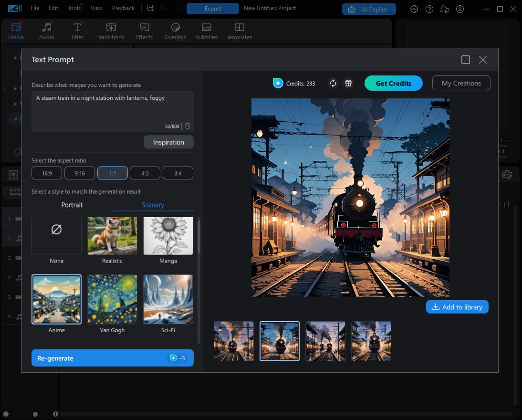This screenshot has width=522, height=420.
Task: Pick the Van Gogh style thumbnail
Action: tap(112, 299)
